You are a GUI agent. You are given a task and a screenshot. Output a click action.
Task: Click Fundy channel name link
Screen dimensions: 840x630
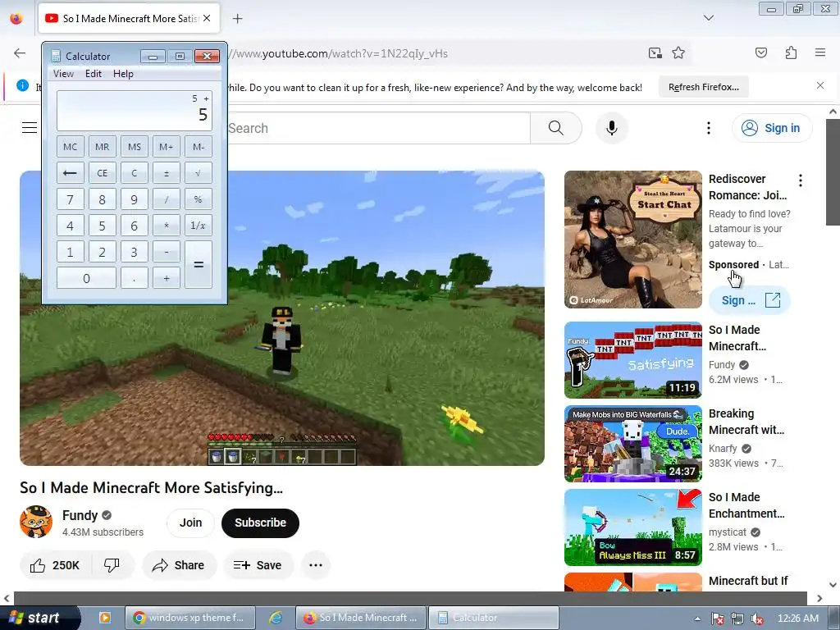tap(80, 515)
